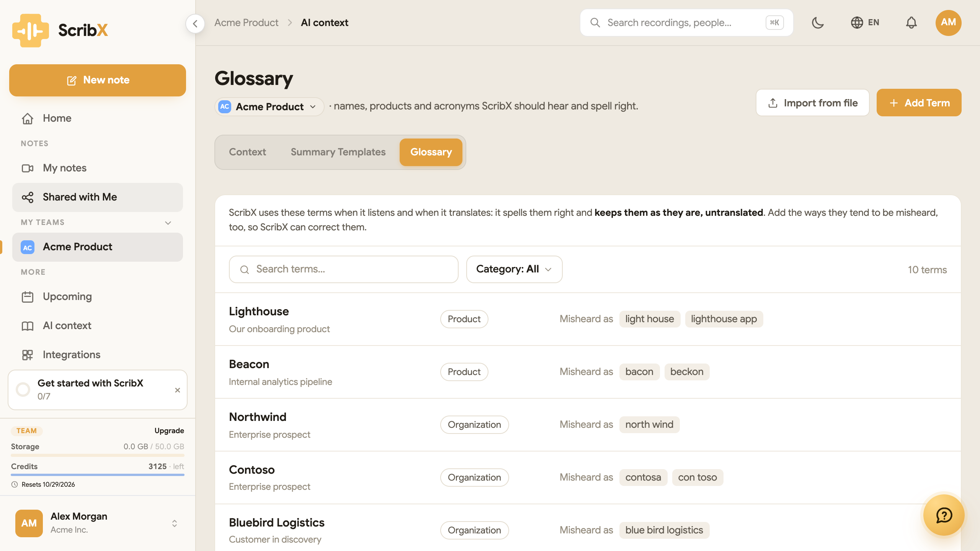Viewport: 980px width, 551px height.
Task: Click the Home house icon
Action: (x=28, y=118)
